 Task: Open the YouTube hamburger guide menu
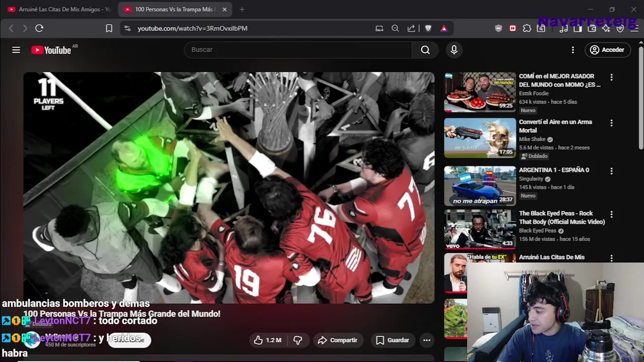tap(16, 50)
